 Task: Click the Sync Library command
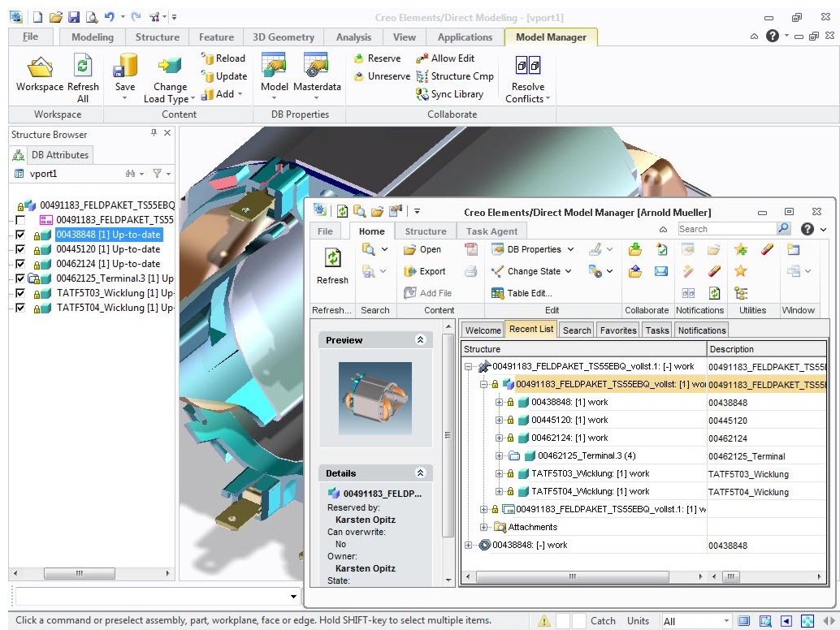click(450, 94)
